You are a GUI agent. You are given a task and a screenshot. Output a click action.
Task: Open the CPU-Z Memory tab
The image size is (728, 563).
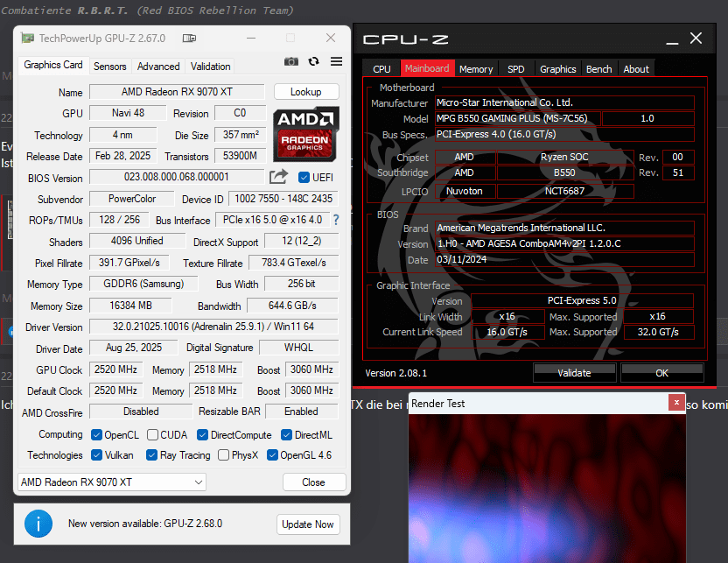pyautogui.click(x=476, y=69)
